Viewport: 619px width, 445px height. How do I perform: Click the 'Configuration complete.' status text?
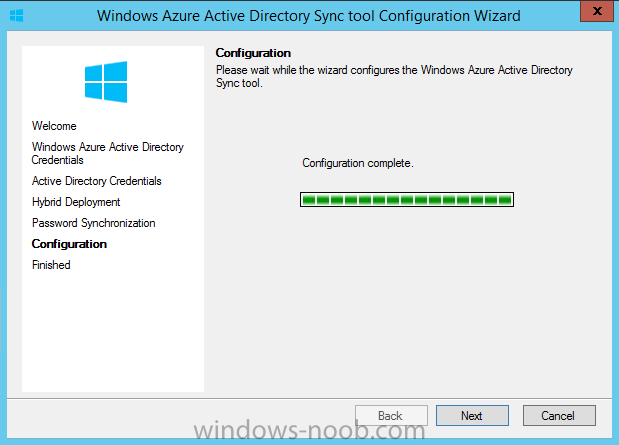(358, 163)
